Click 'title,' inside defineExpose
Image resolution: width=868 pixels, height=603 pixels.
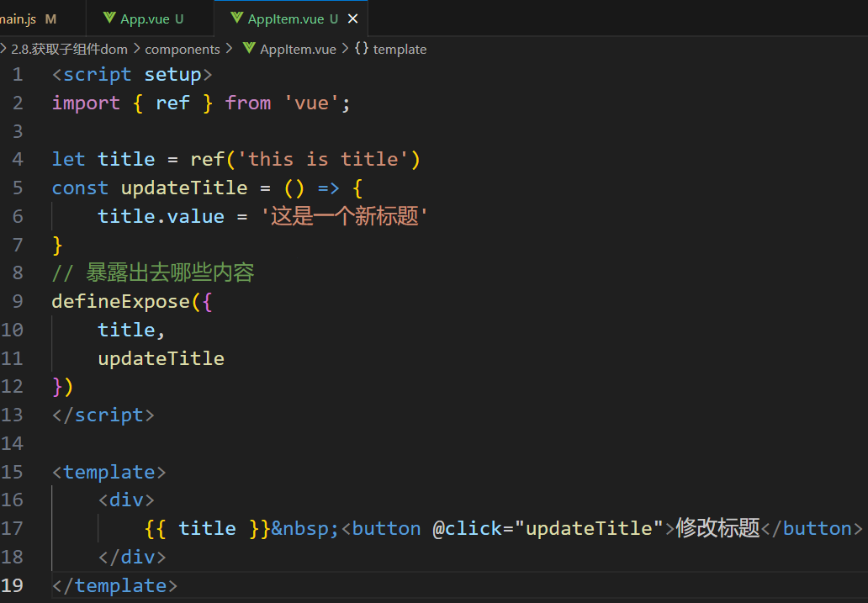point(132,330)
